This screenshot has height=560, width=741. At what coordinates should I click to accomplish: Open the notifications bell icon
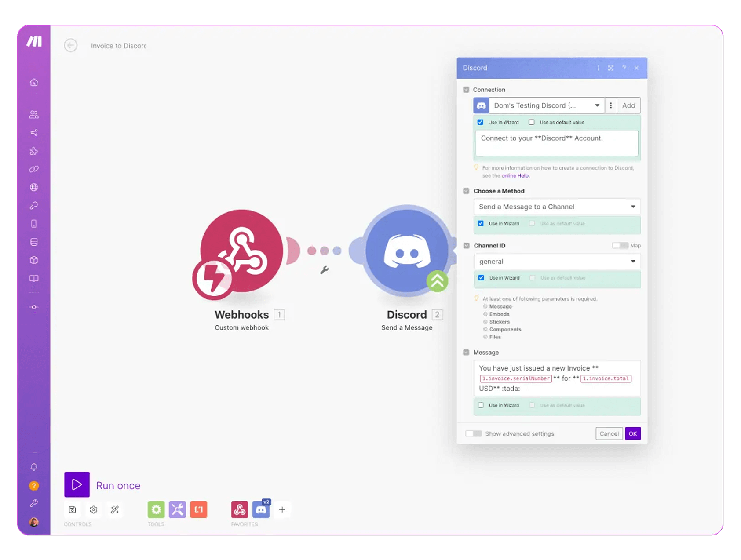(x=34, y=467)
